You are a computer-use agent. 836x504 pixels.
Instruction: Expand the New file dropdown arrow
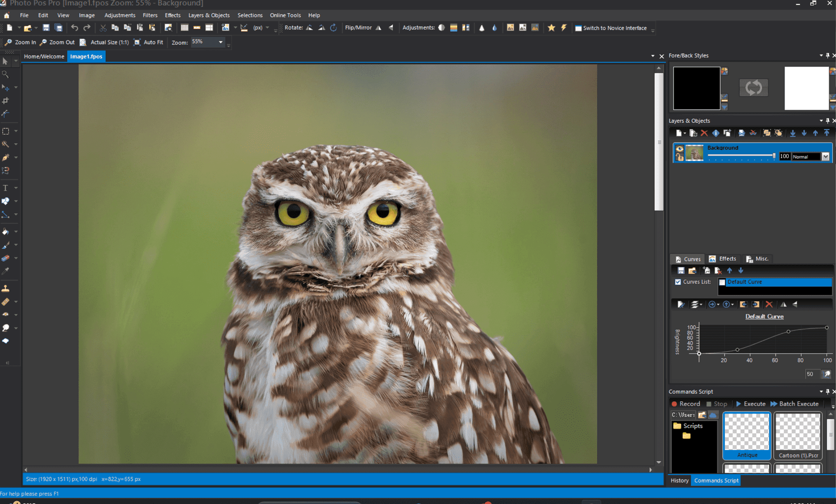(19, 28)
